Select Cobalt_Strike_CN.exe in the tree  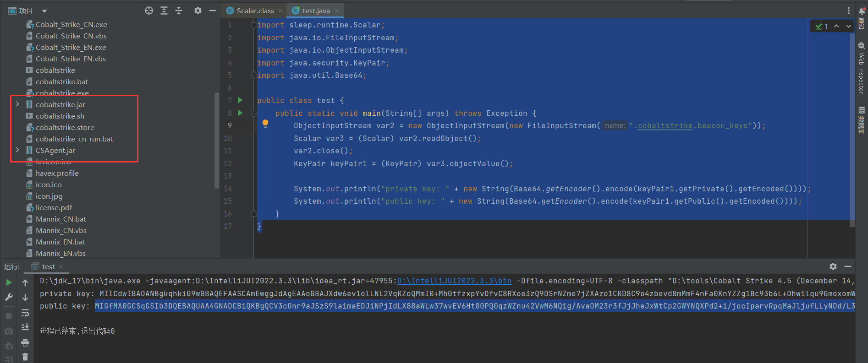71,24
